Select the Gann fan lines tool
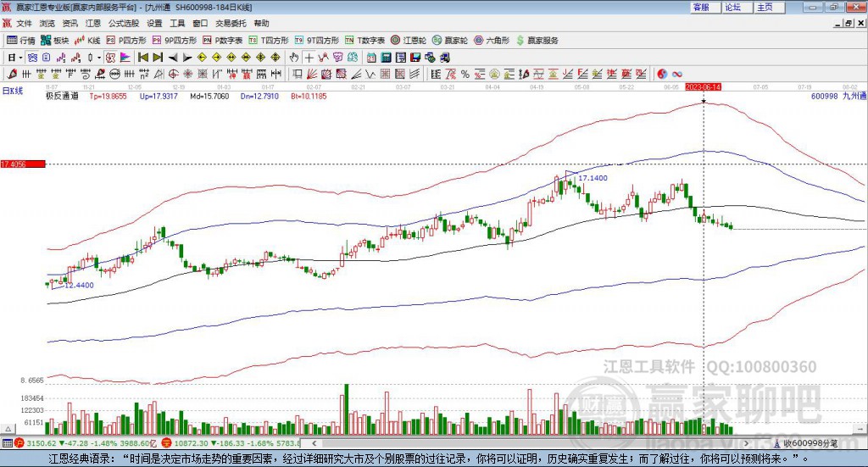This screenshot has width=868, height=467. (312, 74)
